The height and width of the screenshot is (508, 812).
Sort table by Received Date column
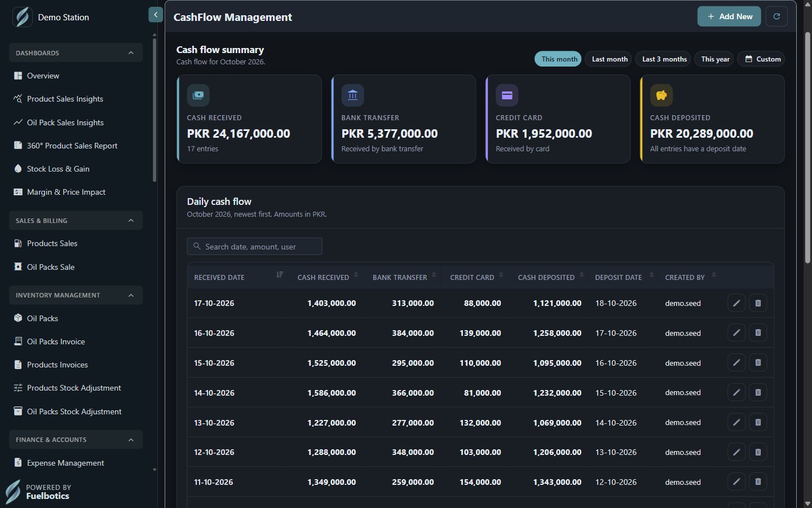tap(239, 277)
